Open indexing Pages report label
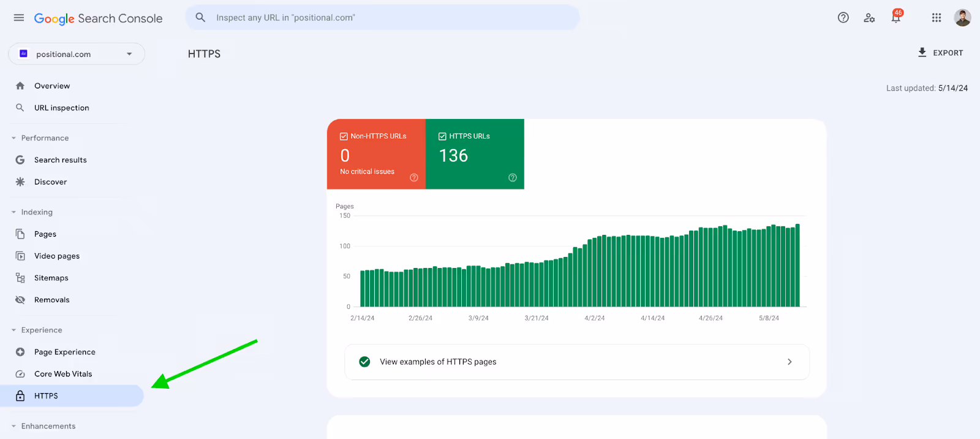This screenshot has height=439, width=980. (45, 234)
